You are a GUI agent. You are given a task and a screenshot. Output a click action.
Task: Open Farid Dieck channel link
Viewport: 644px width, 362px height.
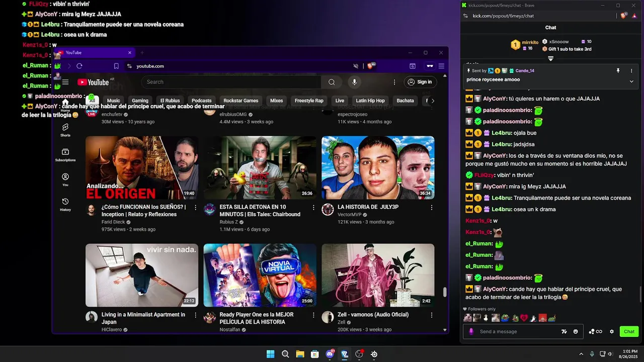113,222
